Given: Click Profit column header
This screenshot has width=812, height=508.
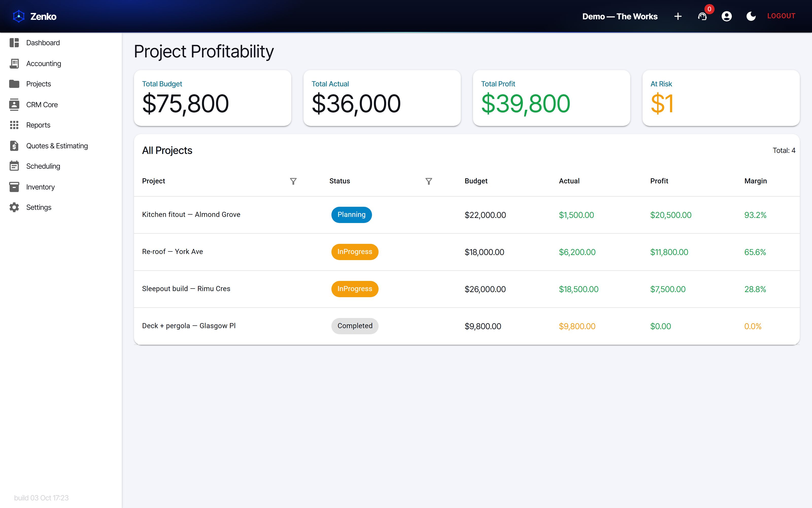Looking at the screenshot, I should coord(659,181).
